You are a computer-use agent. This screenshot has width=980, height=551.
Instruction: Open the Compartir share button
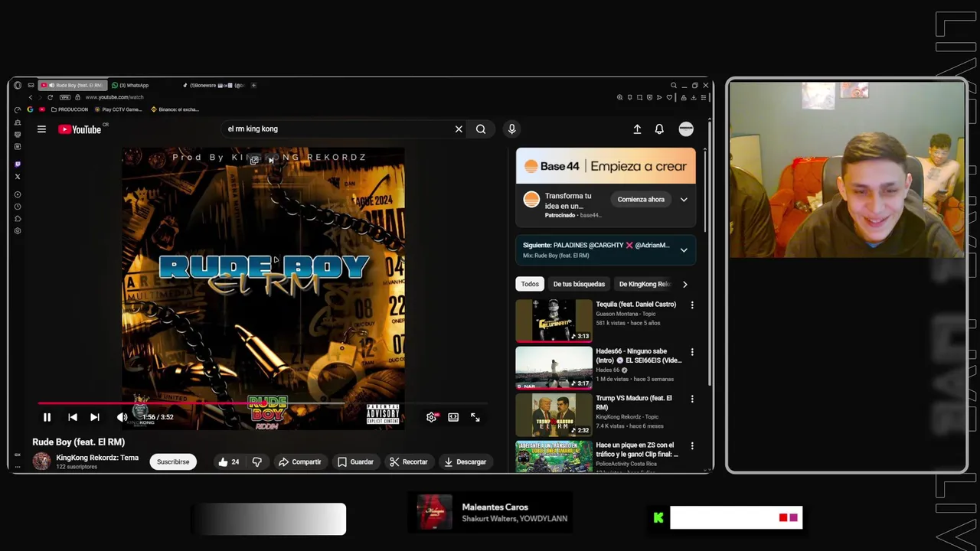(299, 461)
